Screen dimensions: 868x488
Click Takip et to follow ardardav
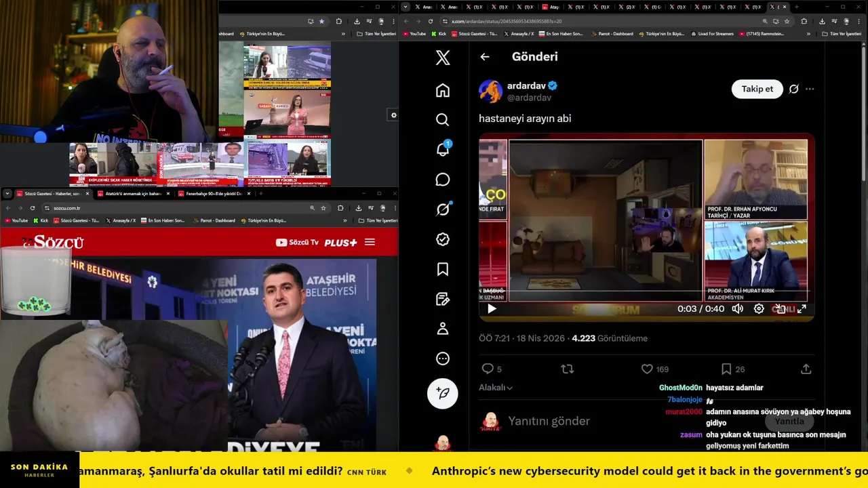[x=757, y=89]
